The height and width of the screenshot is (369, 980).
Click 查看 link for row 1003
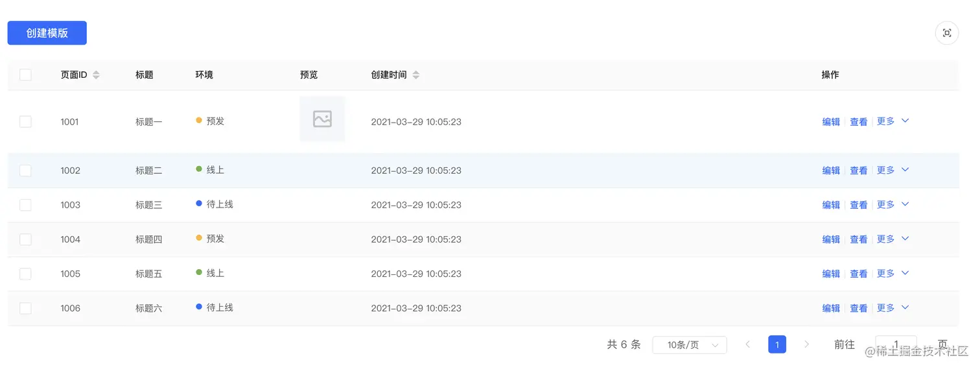point(859,205)
